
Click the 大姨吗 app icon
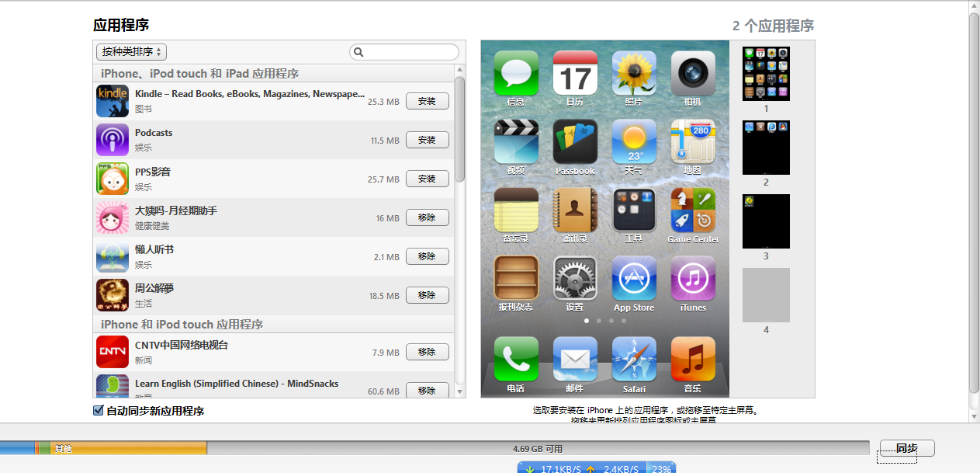pos(113,217)
